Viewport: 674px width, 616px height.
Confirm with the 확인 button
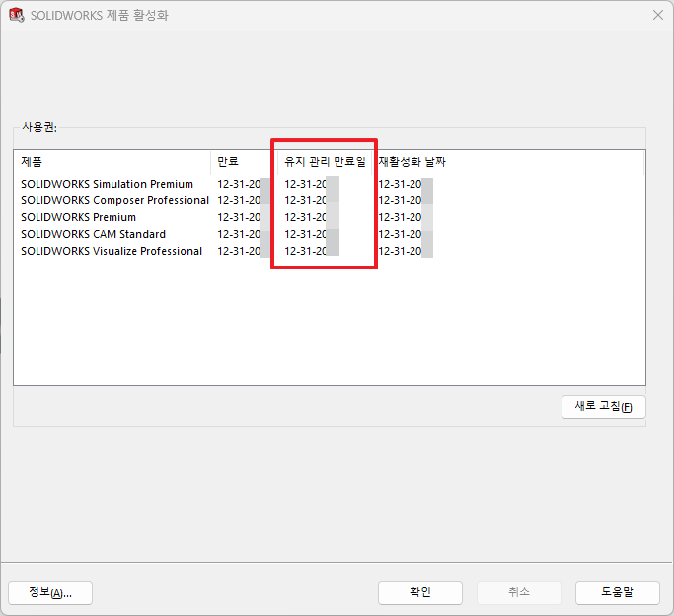point(420,592)
